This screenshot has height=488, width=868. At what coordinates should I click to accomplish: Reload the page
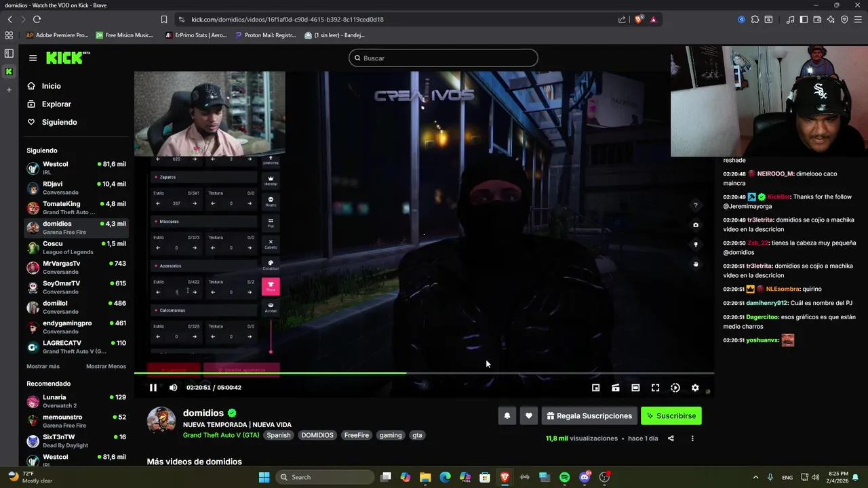37,20
